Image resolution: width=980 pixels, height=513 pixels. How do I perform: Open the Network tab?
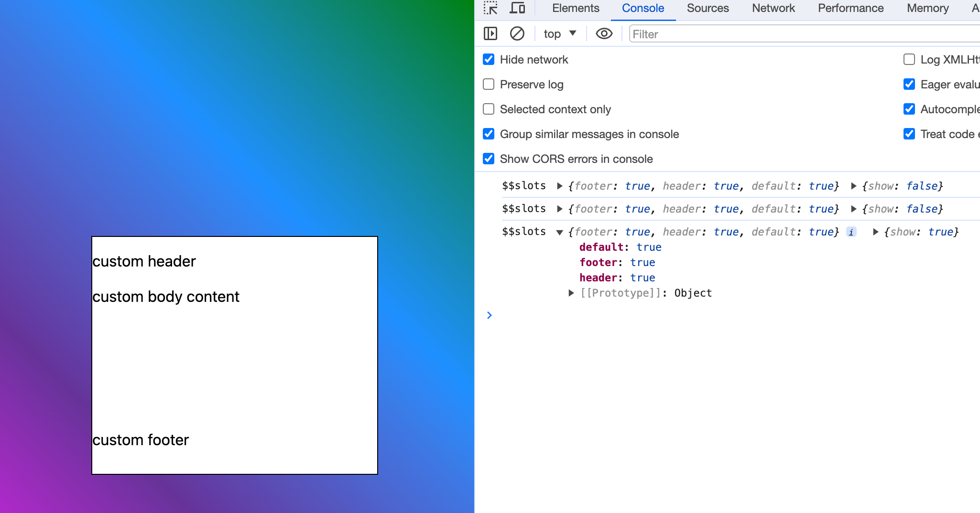tap(773, 8)
